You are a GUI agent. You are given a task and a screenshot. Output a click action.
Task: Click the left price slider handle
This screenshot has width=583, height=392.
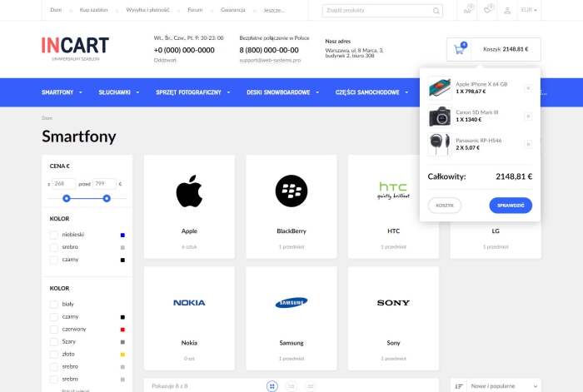67,198
